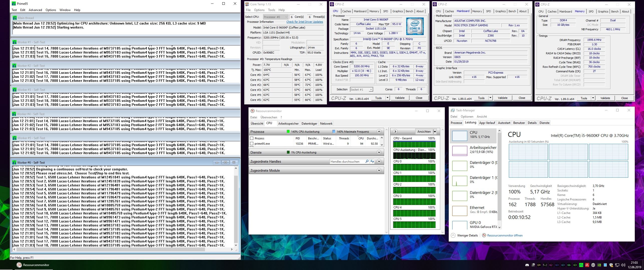Viewport: 644px width, 270px height.
Task: Click Check for Intel Driver Updates link
Action: [305, 22]
